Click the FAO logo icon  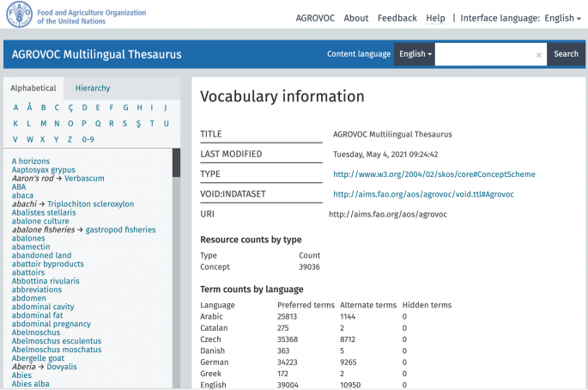[x=19, y=15]
